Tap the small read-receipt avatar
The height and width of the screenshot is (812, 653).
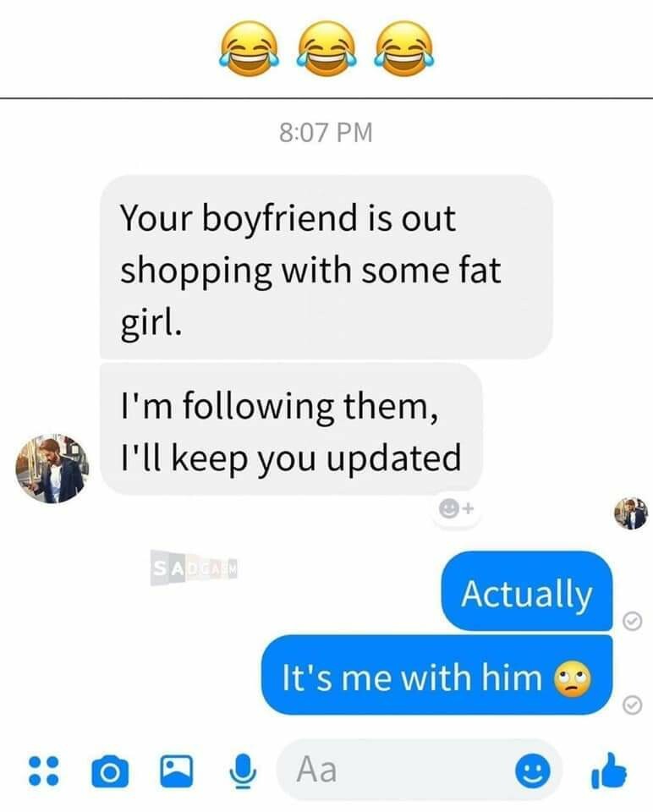click(631, 513)
